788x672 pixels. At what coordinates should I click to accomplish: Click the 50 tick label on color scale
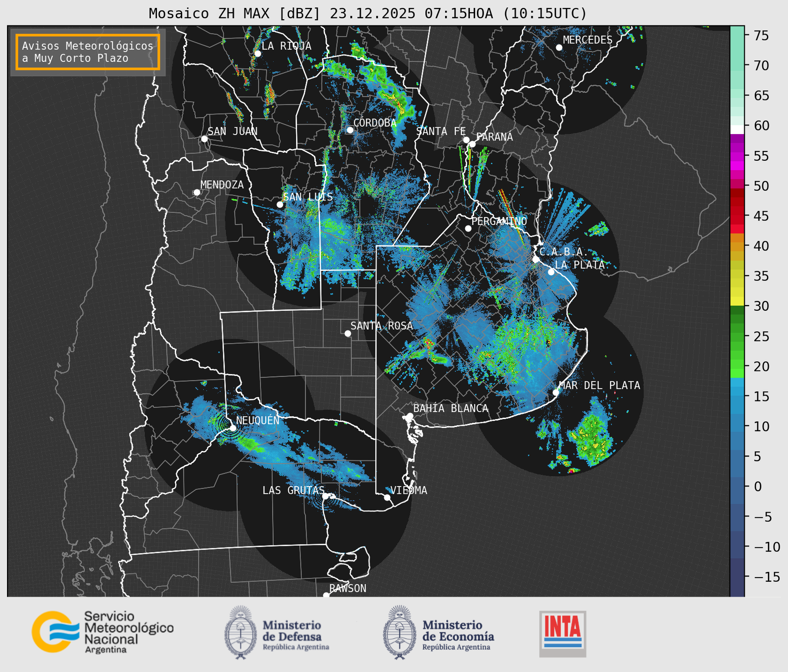[x=761, y=186]
